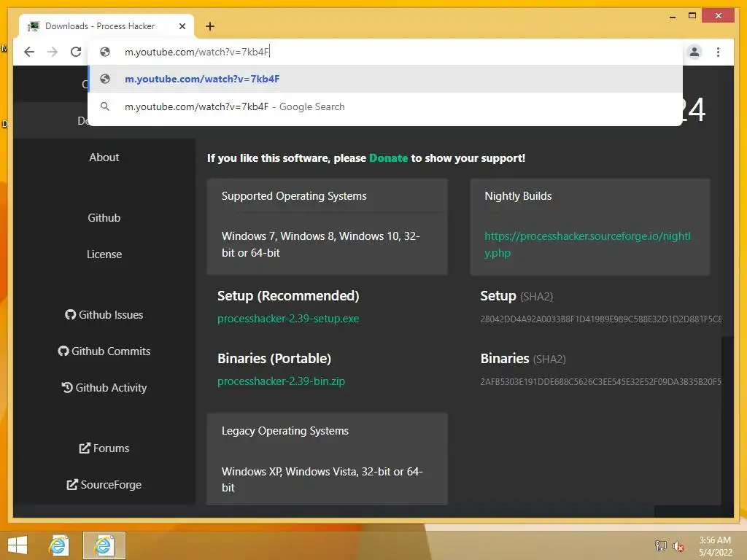Image resolution: width=747 pixels, height=560 pixels.
Task: Open Github Commits in sidebar
Action: point(104,351)
